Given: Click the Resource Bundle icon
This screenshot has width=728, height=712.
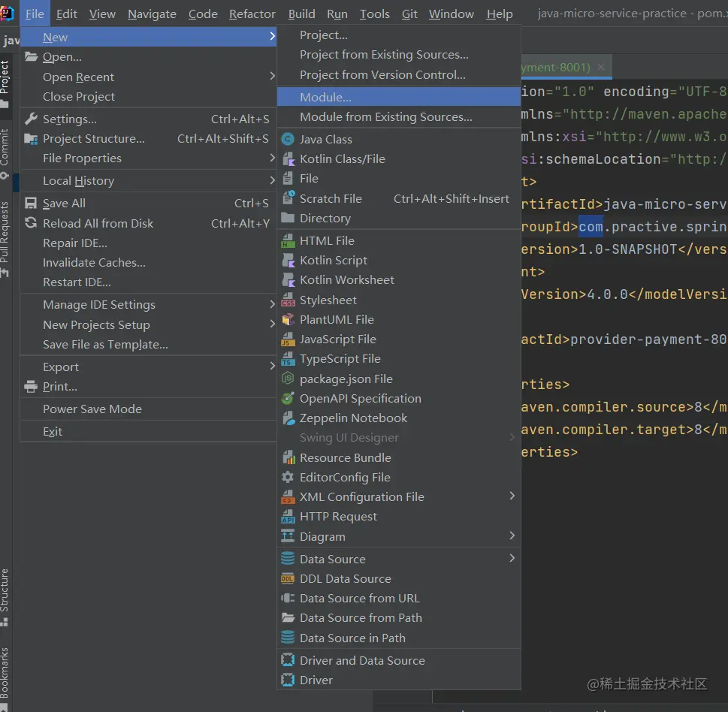Looking at the screenshot, I should (x=288, y=457).
